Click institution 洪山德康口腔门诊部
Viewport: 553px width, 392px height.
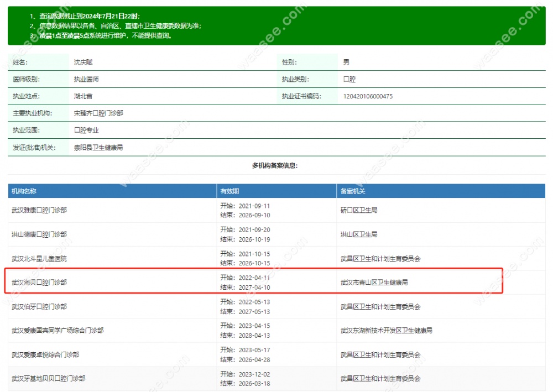(x=39, y=234)
